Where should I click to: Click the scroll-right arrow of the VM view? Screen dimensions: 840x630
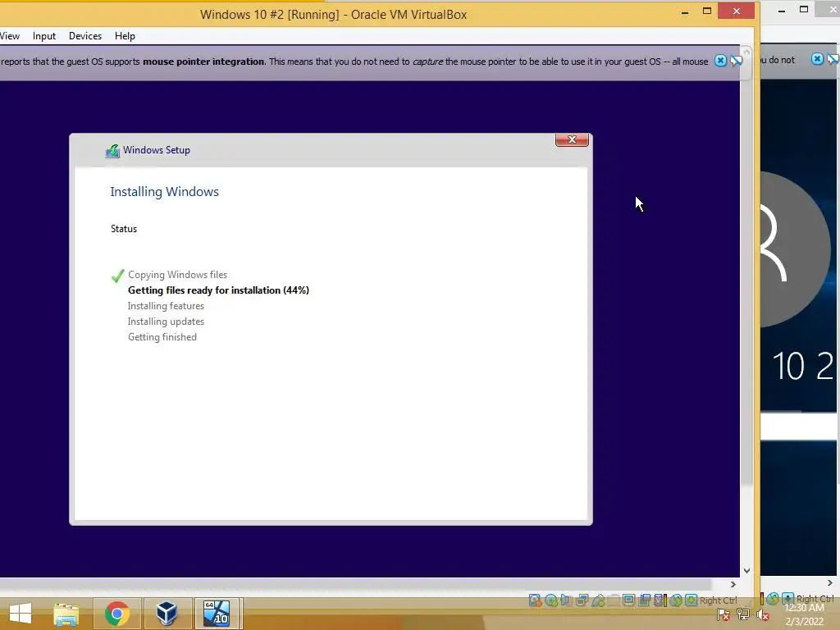pyautogui.click(x=733, y=584)
